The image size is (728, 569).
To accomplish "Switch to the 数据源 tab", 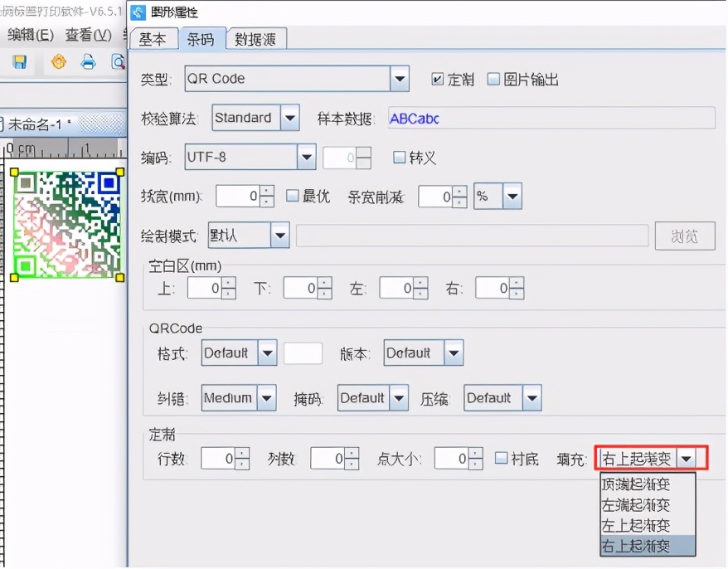I will click(x=255, y=39).
